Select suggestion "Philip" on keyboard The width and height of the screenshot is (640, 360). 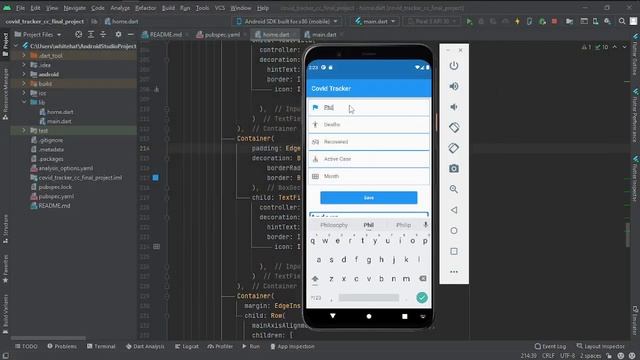click(x=403, y=225)
